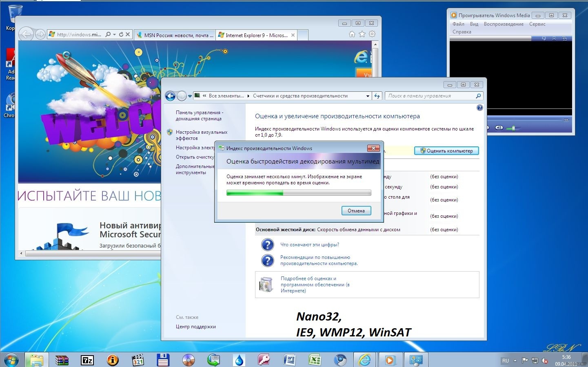Click the network icon in system tray
588x367 pixels.
pos(535,360)
